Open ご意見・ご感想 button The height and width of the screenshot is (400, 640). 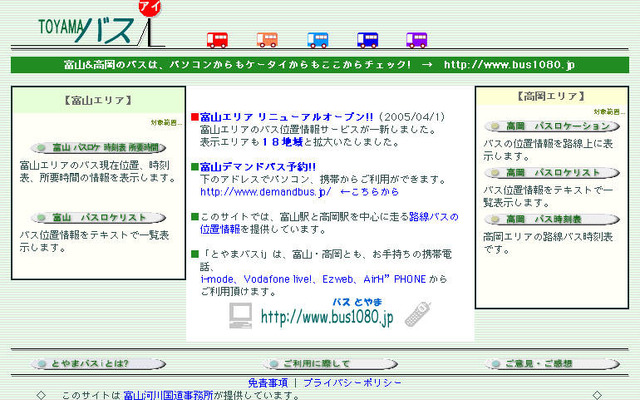[552, 364]
